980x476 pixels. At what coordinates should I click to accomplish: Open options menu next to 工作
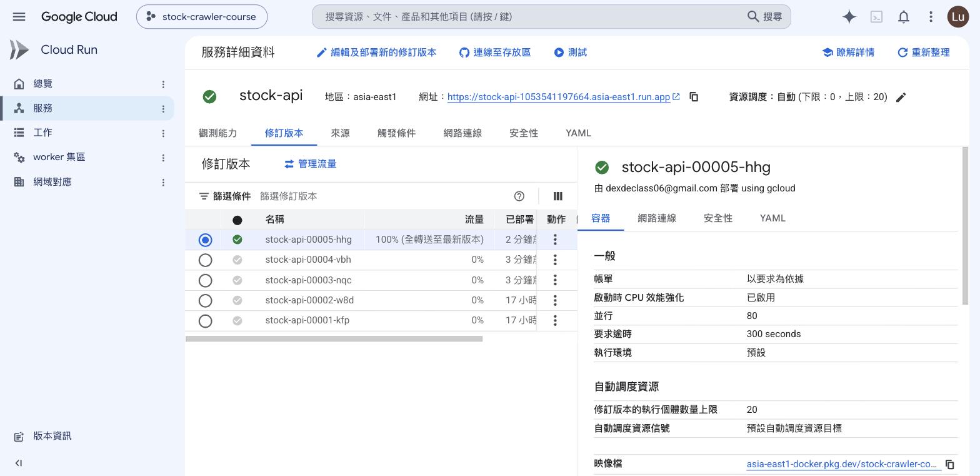163,133
